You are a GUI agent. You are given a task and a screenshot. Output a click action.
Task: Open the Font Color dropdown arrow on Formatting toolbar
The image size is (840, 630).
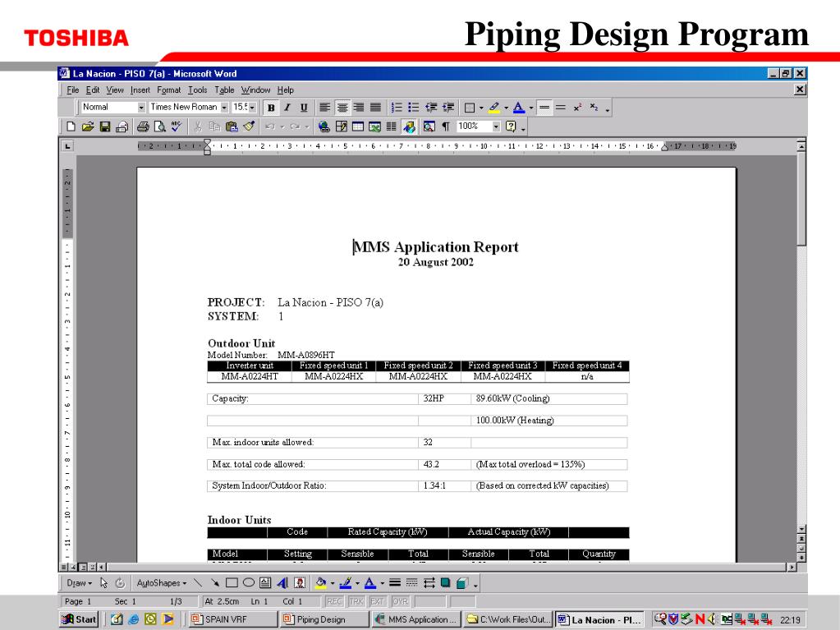[531, 108]
